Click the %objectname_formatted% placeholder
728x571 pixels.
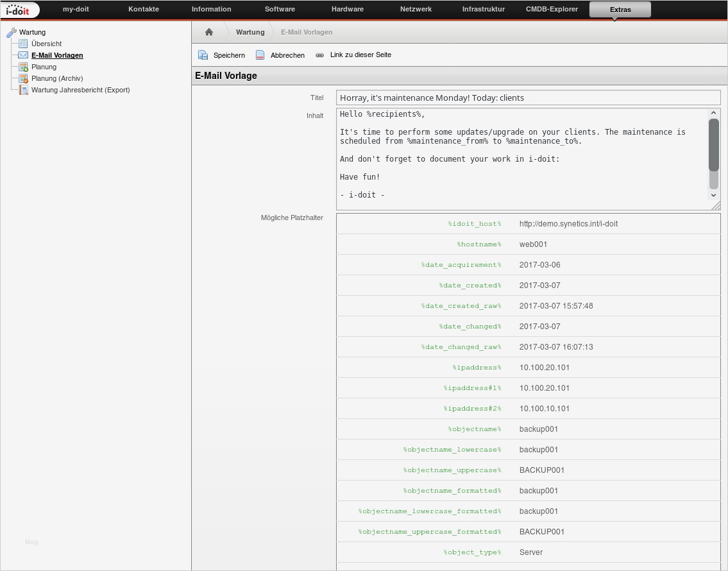tap(452, 491)
